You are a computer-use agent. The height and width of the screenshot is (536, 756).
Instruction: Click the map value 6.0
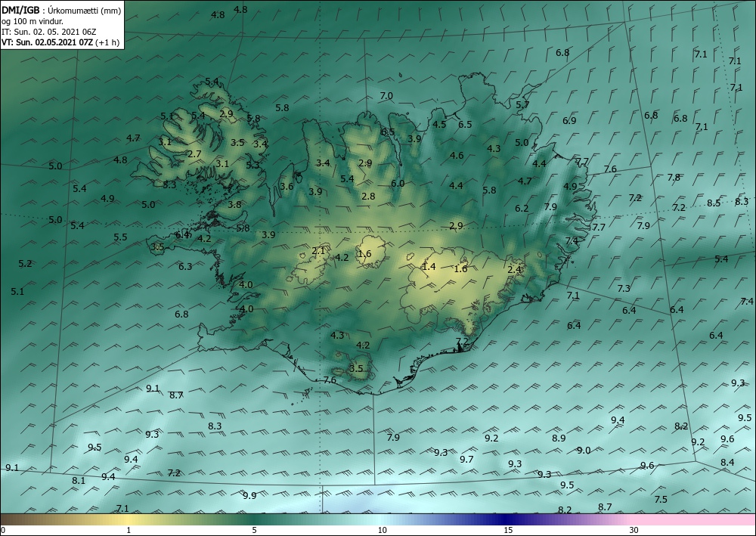398,184
